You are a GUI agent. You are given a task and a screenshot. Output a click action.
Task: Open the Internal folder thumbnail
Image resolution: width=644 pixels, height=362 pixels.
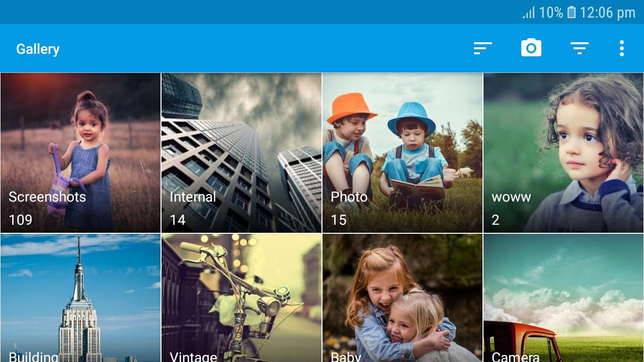click(x=242, y=153)
